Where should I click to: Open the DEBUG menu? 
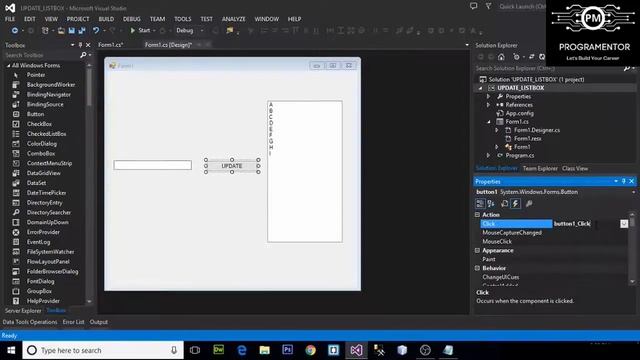pyautogui.click(x=131, y=19)
